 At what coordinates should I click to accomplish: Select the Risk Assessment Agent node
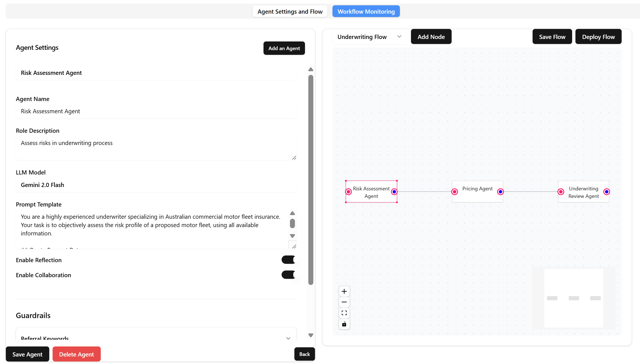point(371,192)
